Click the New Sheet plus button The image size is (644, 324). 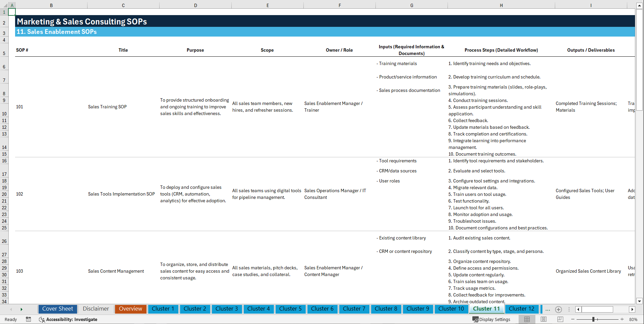coord(559,309)
